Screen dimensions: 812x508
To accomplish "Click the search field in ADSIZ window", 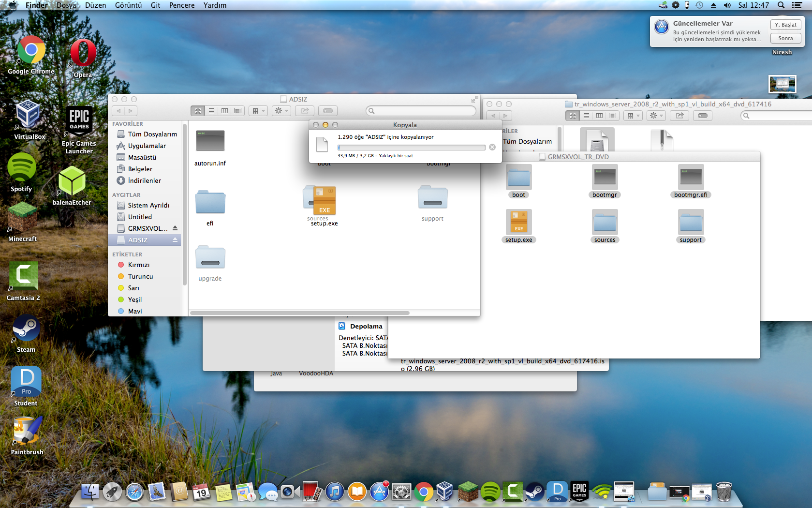I will [421, 111].
